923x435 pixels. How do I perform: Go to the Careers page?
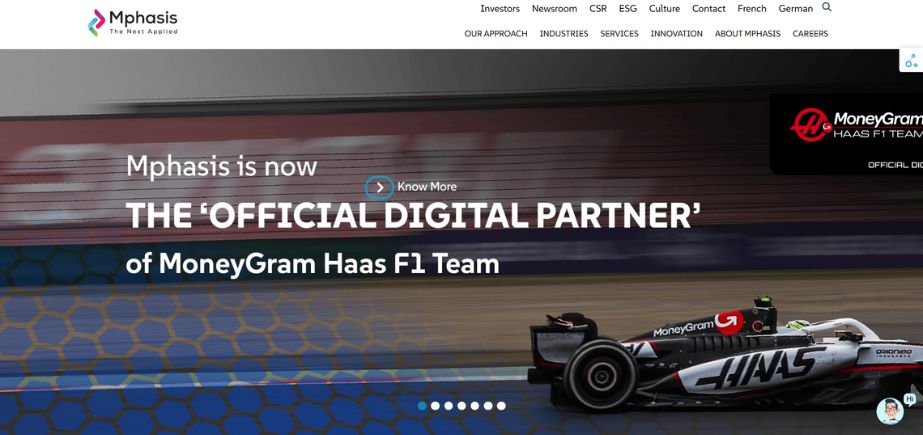[x=810, y=34]
